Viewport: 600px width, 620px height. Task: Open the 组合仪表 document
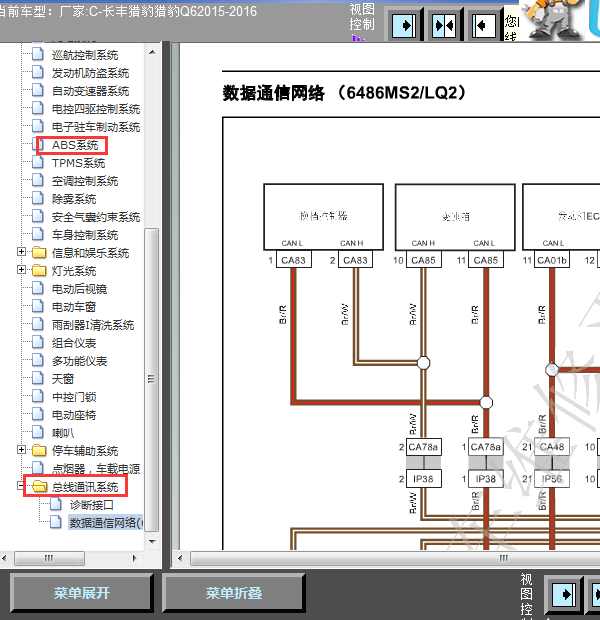[74, 343]
